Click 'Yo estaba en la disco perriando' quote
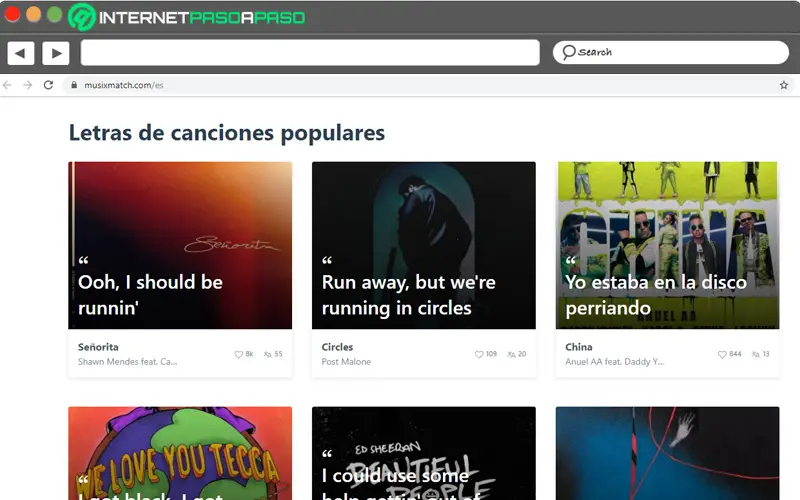 tap(656, 295)
